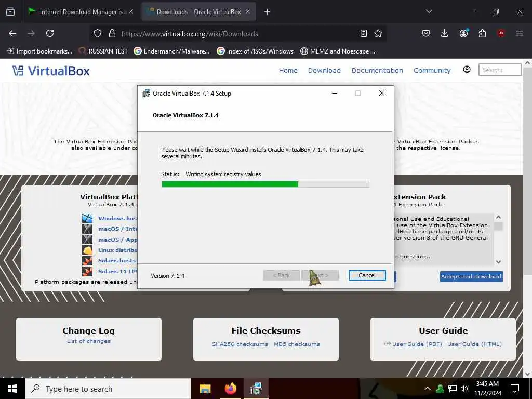Open the RUSSIAN TEST bookmark

(x=103, y=51)
